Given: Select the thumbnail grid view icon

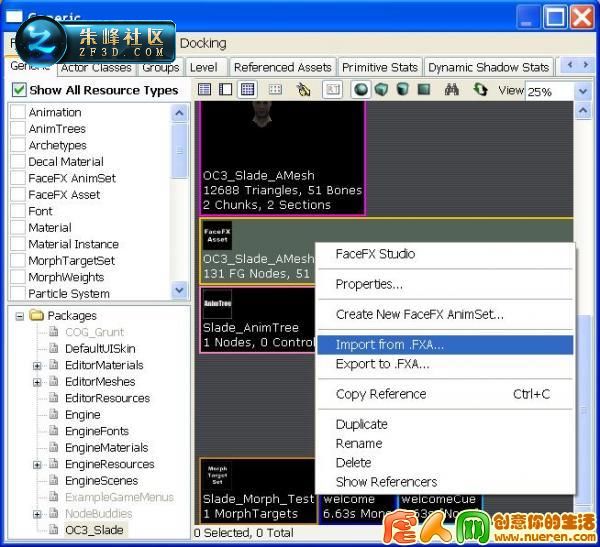Looking at the screenshot, I should (x=247, y=90).
